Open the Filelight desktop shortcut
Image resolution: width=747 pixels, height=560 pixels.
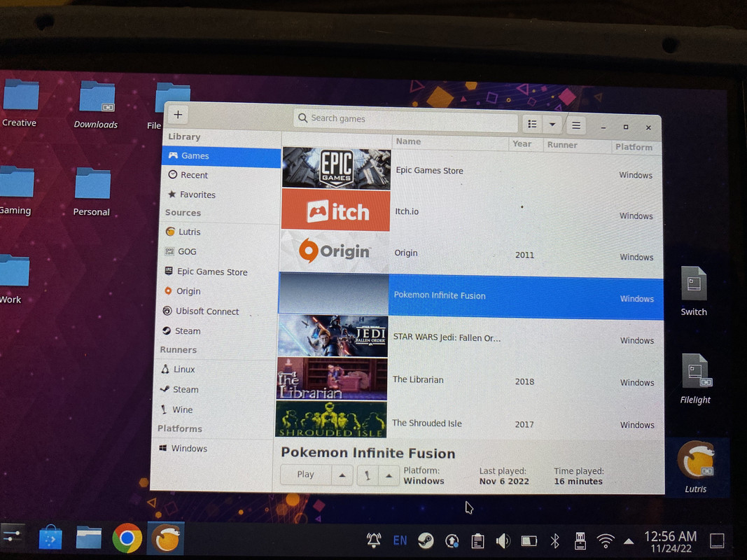tap(695, 379)
